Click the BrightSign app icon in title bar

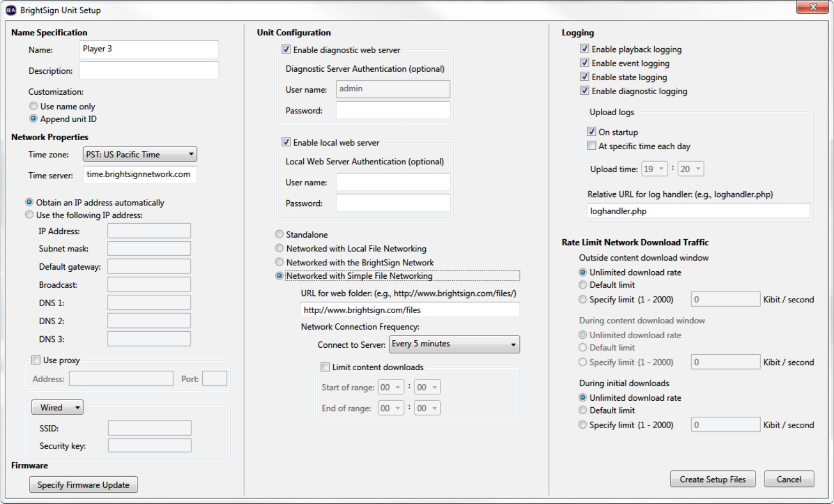pyautogui.click(x=11, y=10)
